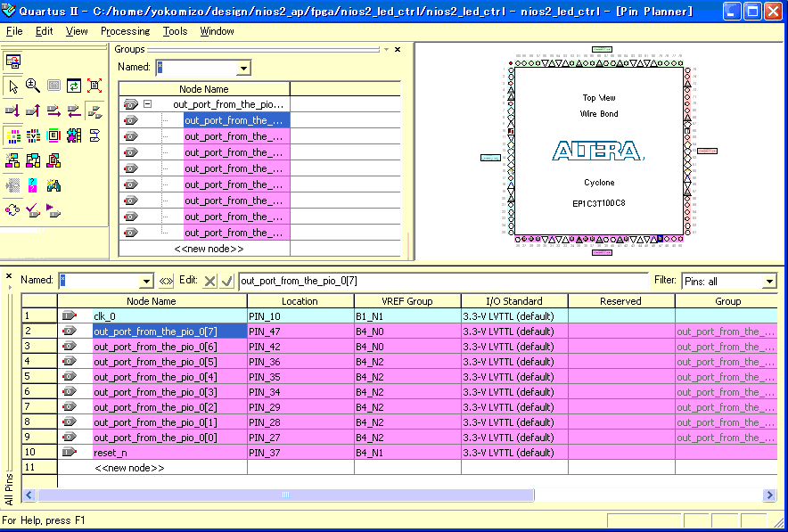The width and height of the screenshot is (788, 532).
Task: Select row header number 6 in All Pins
Action: (x=39, y=391)
